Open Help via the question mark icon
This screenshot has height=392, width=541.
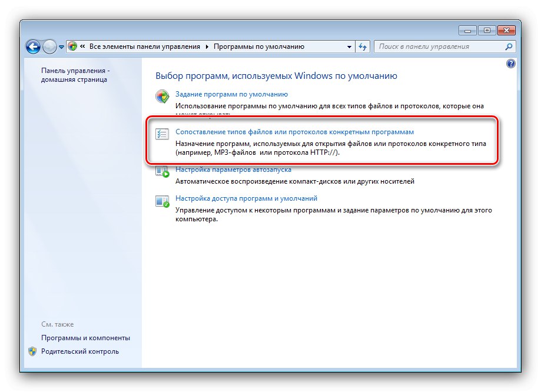point(510,64)
